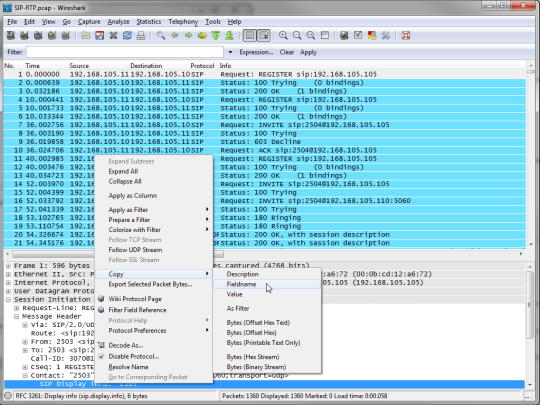
Task: Jump to the last packet icon
Action: 229,35
